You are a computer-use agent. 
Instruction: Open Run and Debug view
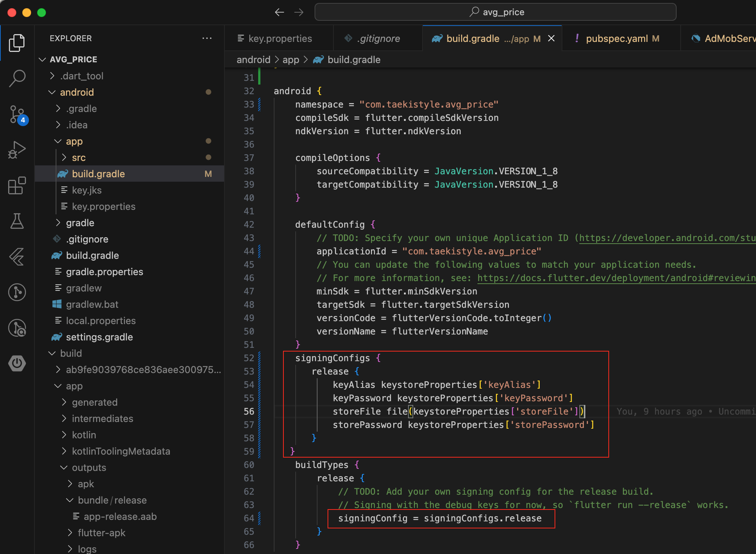(x=17, y=150)
